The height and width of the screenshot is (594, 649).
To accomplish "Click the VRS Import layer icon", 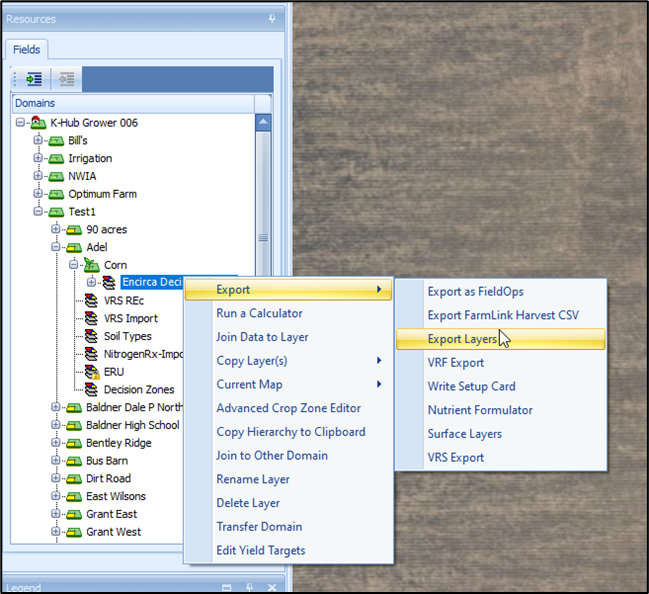I will [x=91, y=318].
